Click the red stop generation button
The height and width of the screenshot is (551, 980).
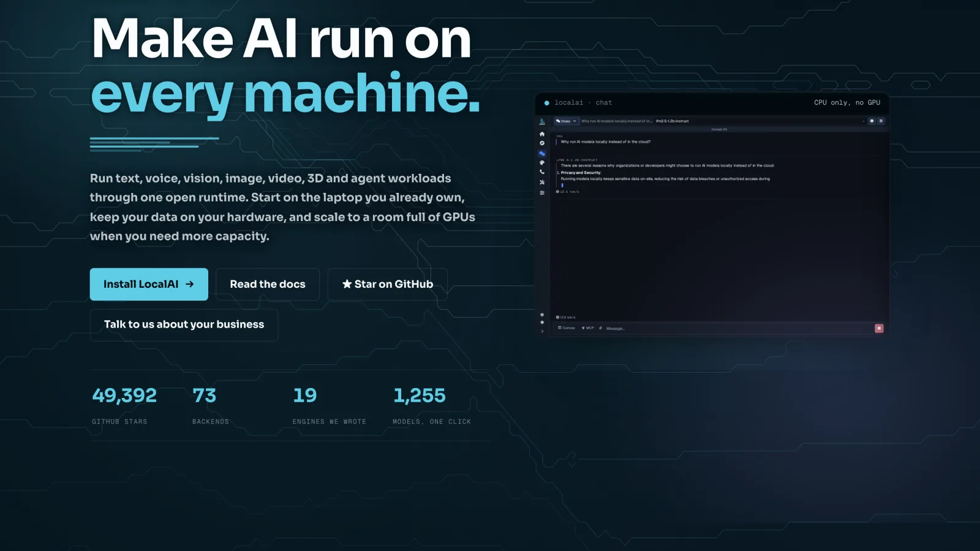(880, 328)
